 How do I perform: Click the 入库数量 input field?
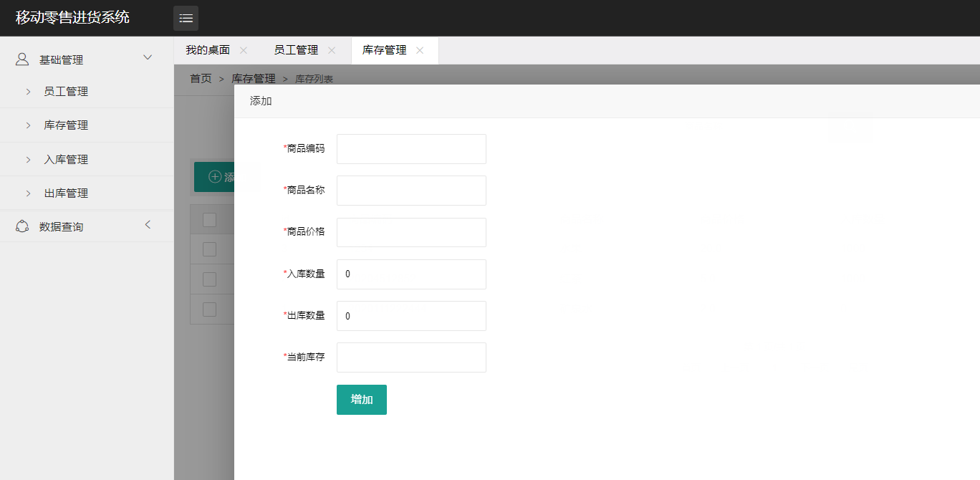[x=411, y=274]
